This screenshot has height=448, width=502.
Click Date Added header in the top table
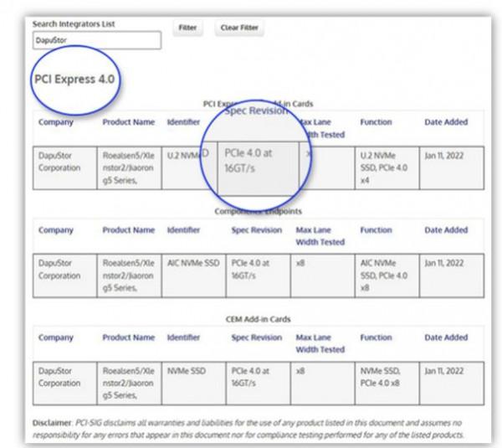(x=446, y=122)
